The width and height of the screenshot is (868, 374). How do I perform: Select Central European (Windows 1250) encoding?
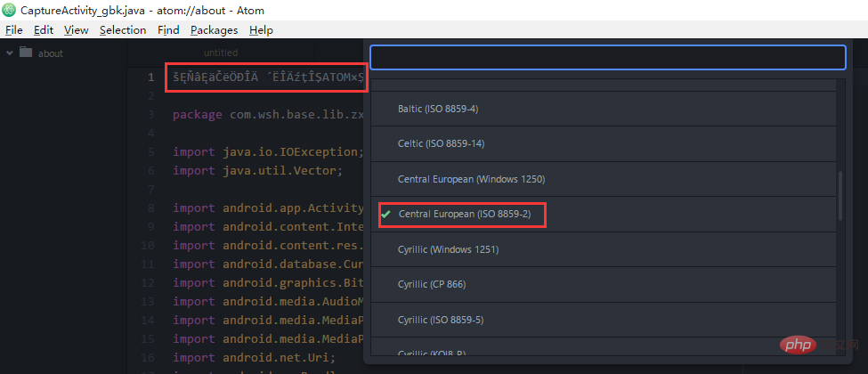(603, 179)
